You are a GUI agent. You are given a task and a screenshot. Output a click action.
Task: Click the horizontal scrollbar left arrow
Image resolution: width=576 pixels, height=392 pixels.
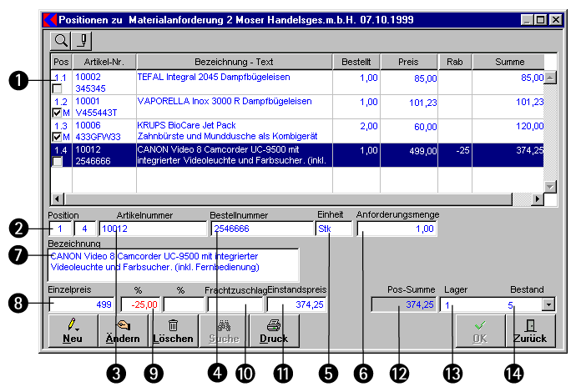point(57,199)
